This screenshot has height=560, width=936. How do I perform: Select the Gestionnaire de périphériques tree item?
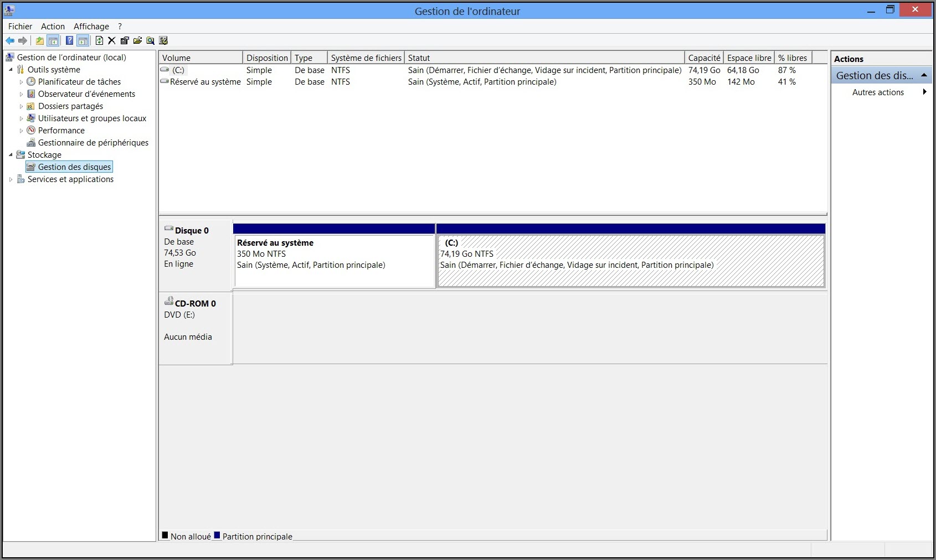pyautogui.click(x=93, y=143)
